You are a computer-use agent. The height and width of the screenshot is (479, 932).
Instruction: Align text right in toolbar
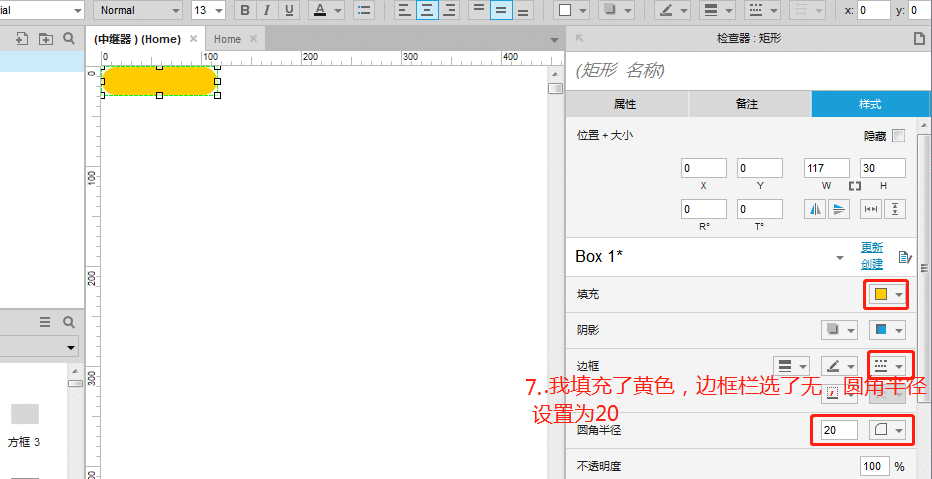tap(451, 10)
